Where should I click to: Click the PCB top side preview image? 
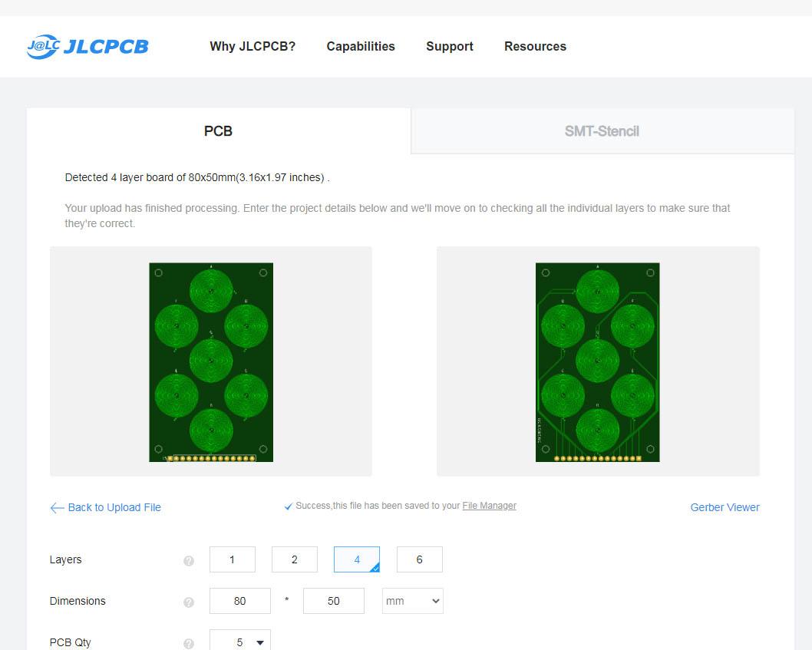(211, 362)
